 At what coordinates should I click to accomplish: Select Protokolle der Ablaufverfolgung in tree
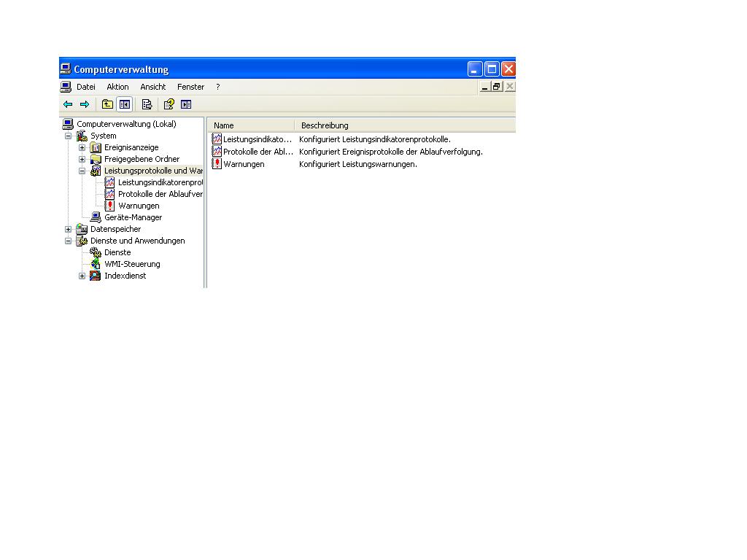coord(160,194)
